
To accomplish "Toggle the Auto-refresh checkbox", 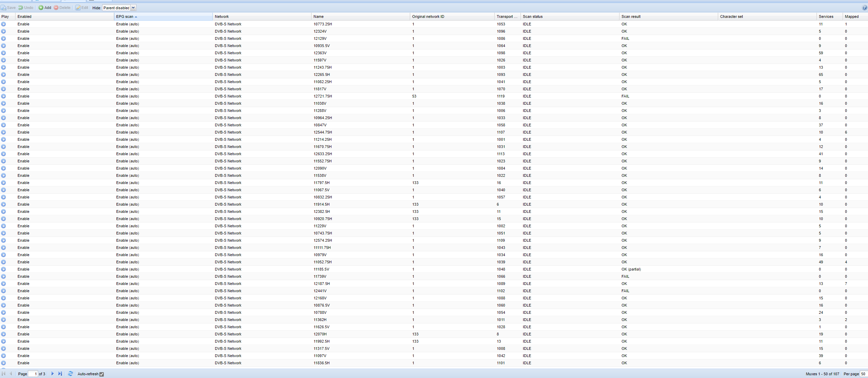I will point(102,374).
